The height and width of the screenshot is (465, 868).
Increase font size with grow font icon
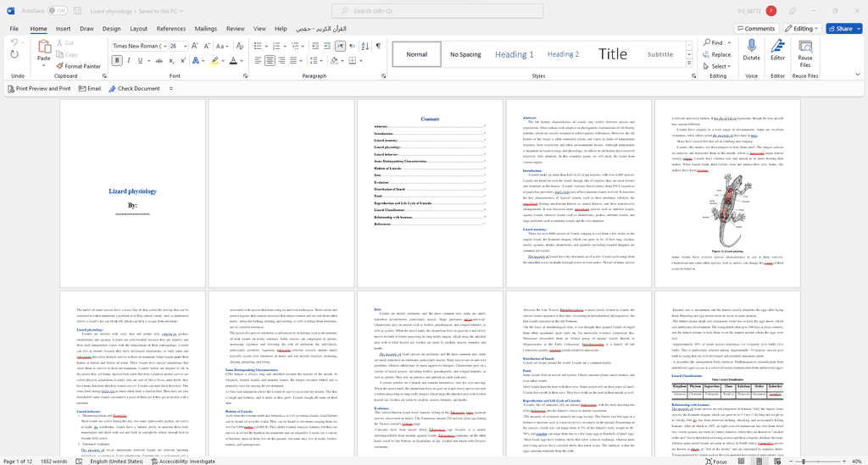click(195, 46)
